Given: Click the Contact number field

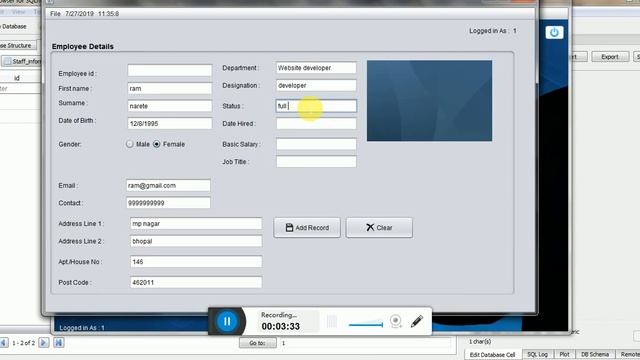Looking at the screenshot, I should point(168,203).
